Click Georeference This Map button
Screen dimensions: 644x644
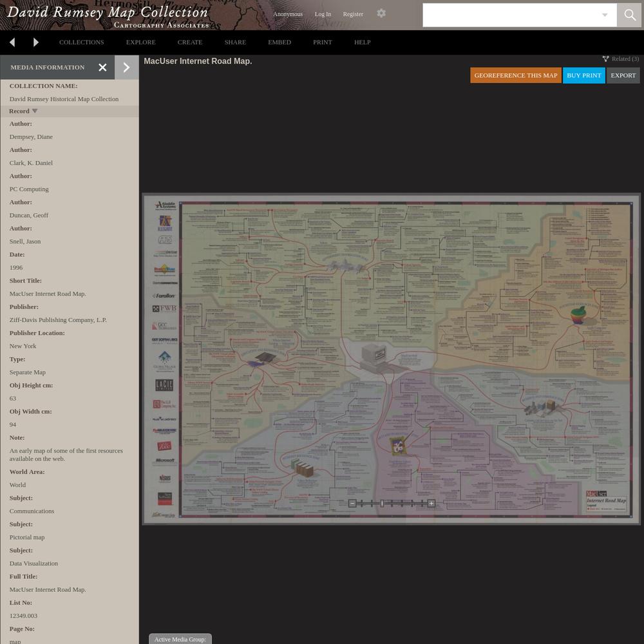[x=516, y=75]
